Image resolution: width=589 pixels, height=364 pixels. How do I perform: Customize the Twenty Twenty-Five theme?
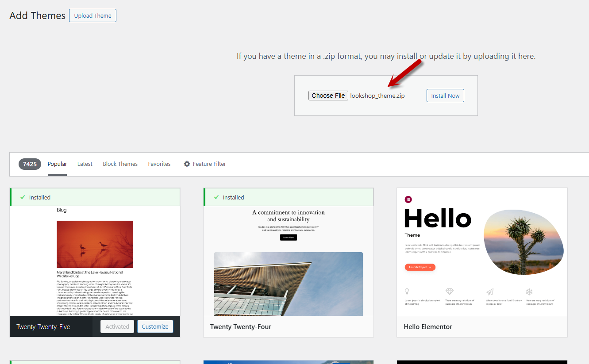[155, 327]
